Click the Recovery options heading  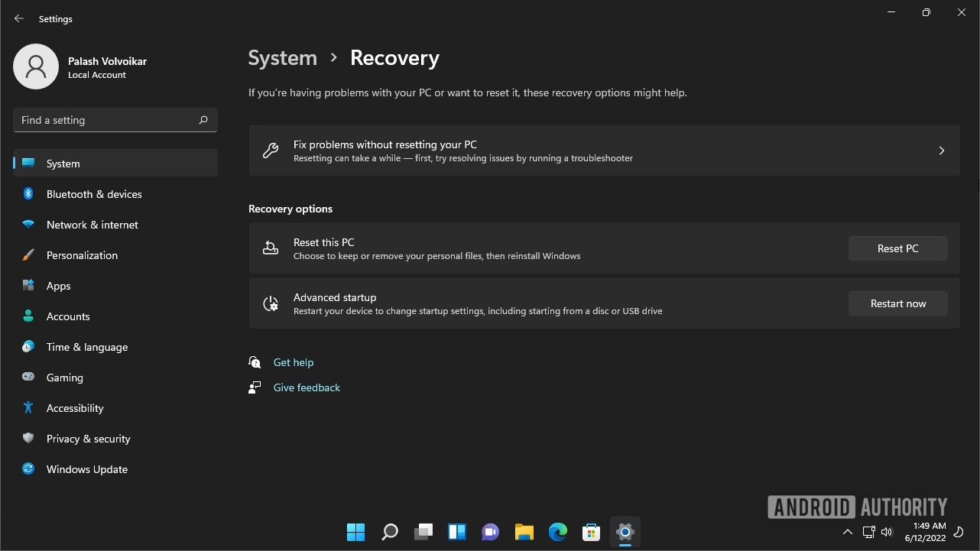point(290,209)
